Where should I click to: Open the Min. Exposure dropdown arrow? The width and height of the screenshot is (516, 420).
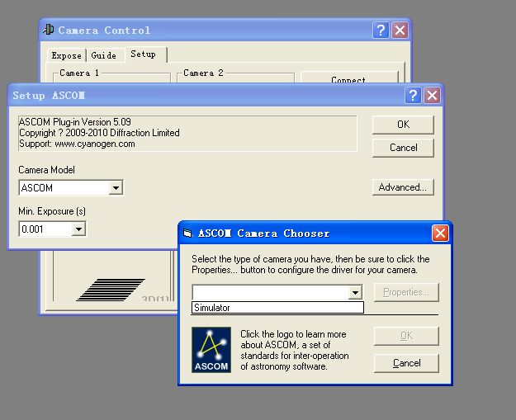coord(79,229)
